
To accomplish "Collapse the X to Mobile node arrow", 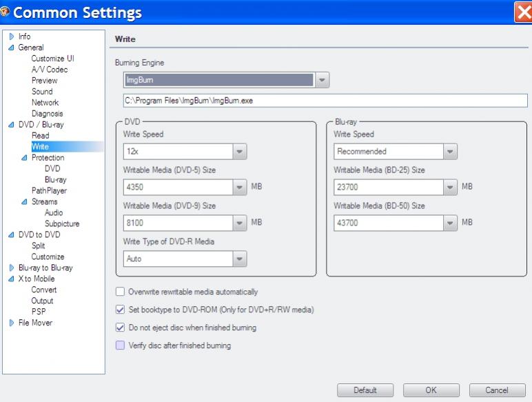I will pos(11,279).
